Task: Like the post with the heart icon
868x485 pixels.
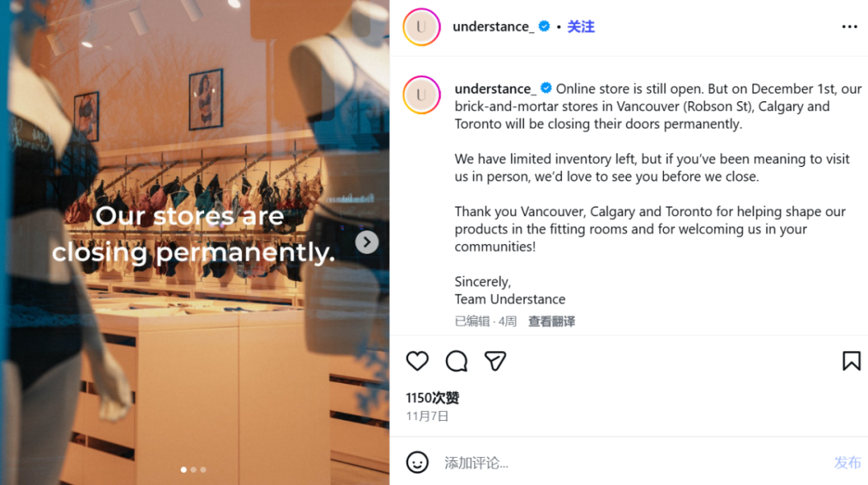Action: (x=417, y=361)
